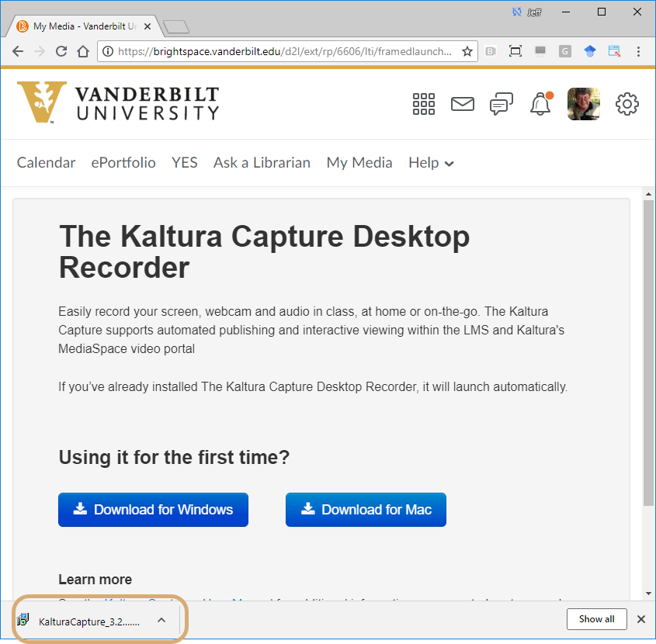Click the browser reload icon
The width and height of the screenshot is (656, 644).
[61, 52]
